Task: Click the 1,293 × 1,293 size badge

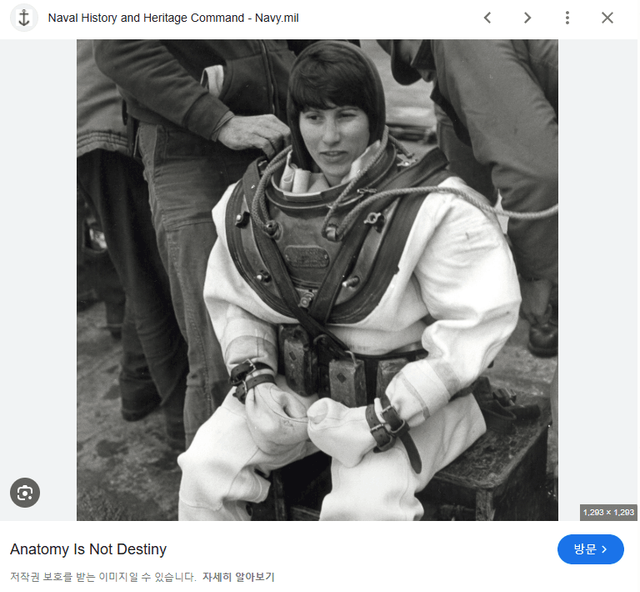Action: [608, 512]
